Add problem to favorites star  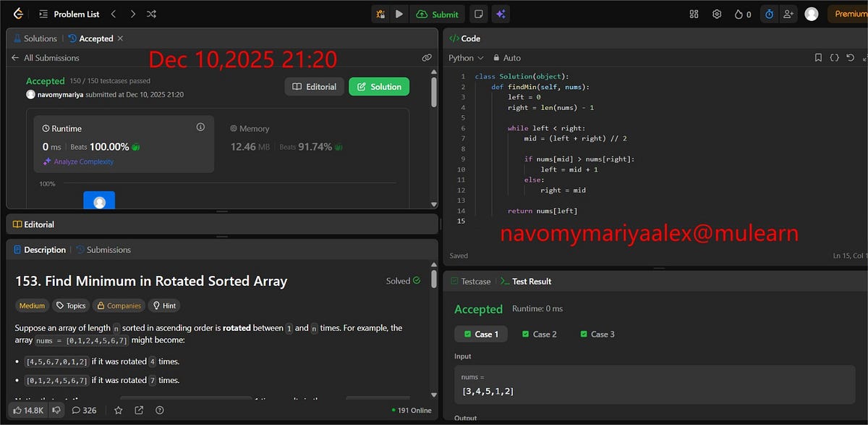[x=118, y=410]
